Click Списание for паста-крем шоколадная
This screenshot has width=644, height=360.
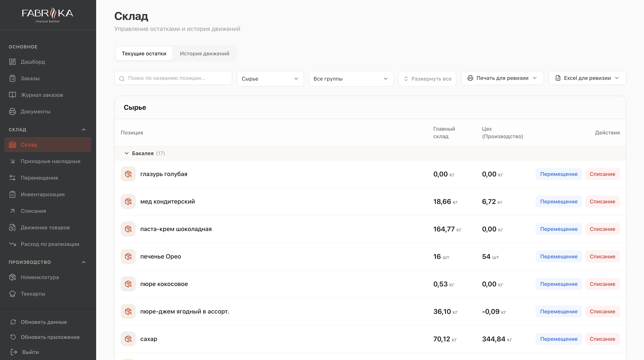[602, 229]
